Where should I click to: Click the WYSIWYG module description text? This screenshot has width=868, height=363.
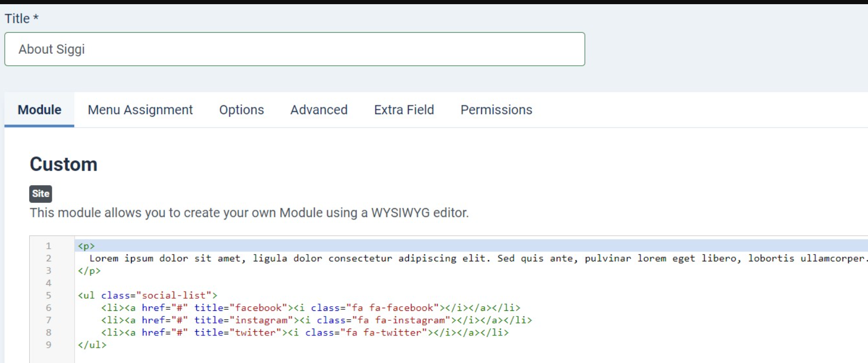(249, 213)
